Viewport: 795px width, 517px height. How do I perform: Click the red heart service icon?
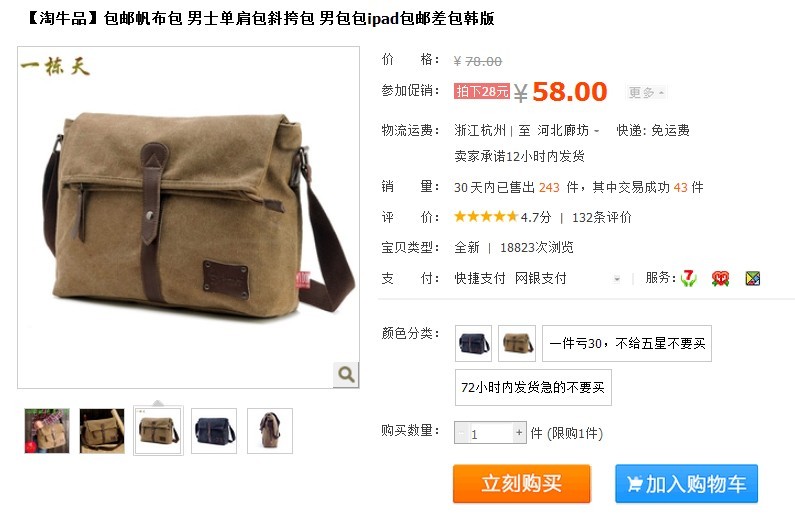click(x=720, y=278)
